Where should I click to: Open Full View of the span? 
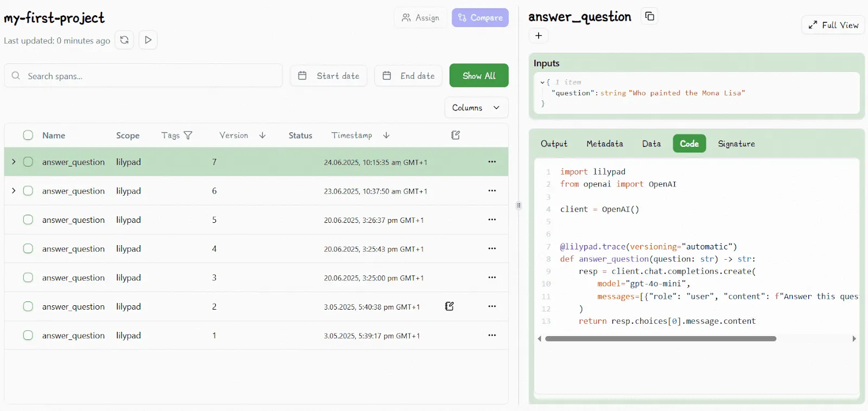pos(833,25)
